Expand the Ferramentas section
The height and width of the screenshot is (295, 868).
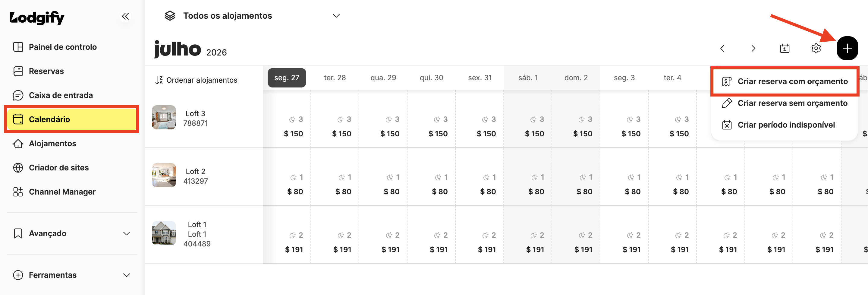point(72,275)
